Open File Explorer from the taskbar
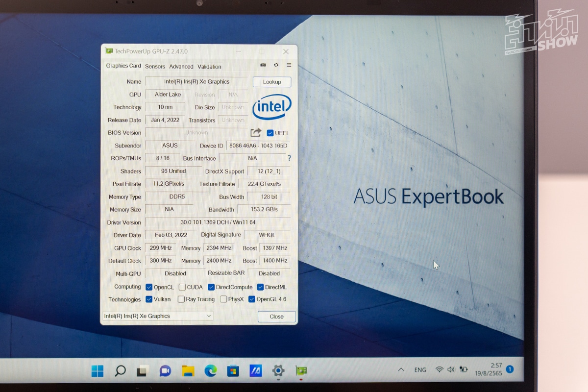This screenshot has width=588, height=392. 188,371
